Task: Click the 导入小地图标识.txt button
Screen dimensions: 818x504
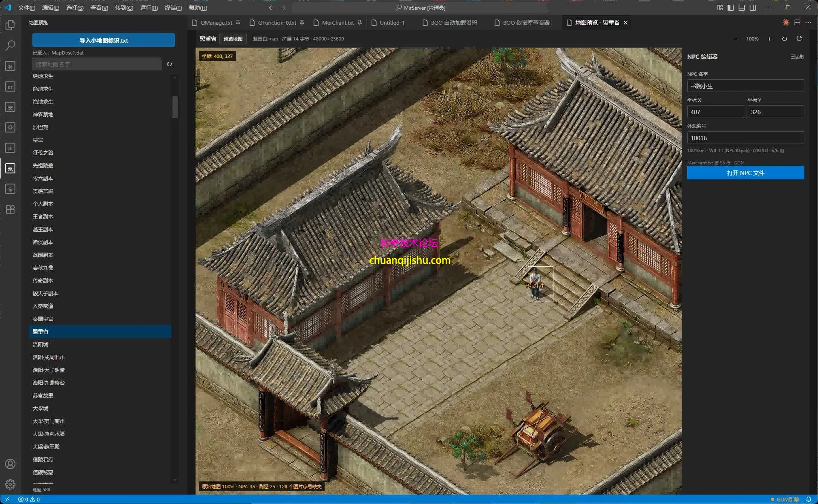Action: pyautogui.click(x=104, y=40)
